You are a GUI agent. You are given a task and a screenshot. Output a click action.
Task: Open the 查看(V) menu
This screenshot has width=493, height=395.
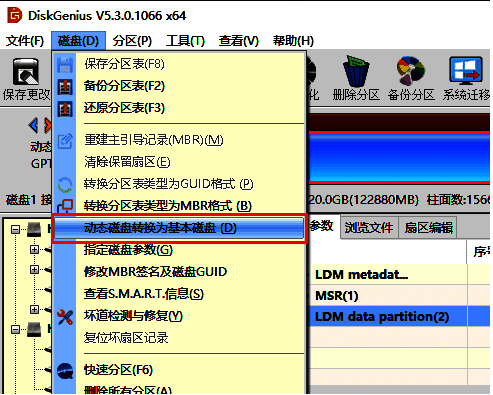(239, 41)
